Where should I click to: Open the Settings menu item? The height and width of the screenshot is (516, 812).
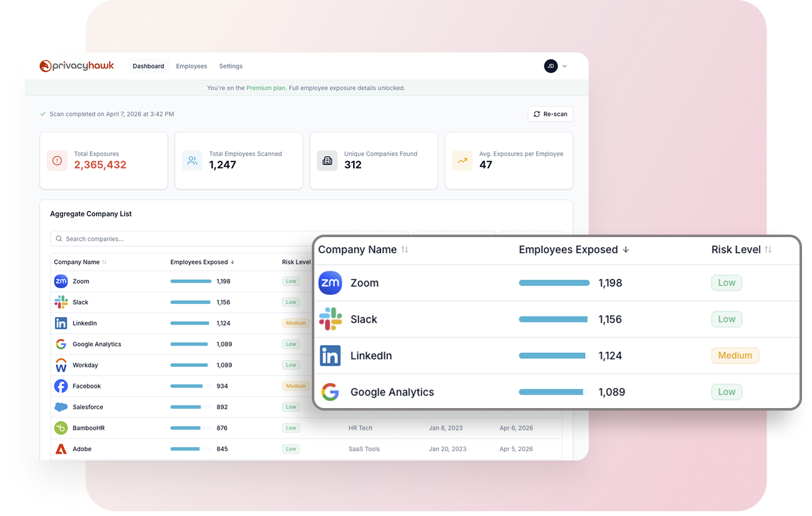pyautogui.click(x=231, y=66)
